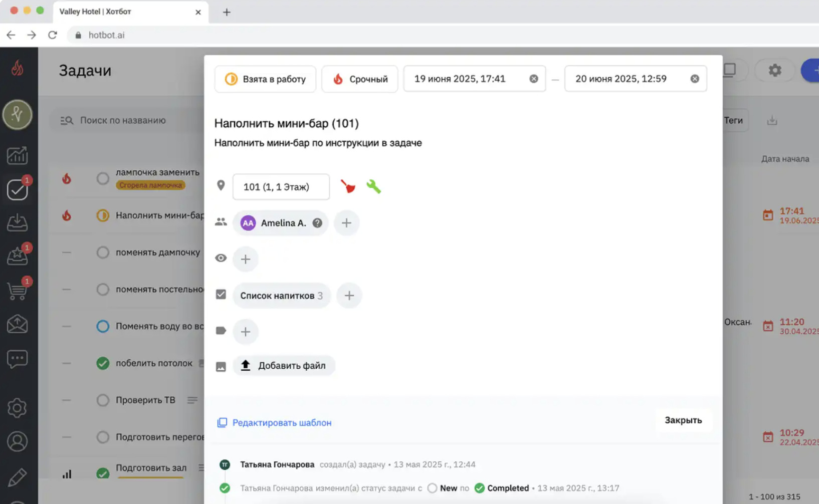Image resolution: width=819 pixels, height=504 pixels.
Task: Open the shopping cart icon in sidebar
Action: [17, 290]
